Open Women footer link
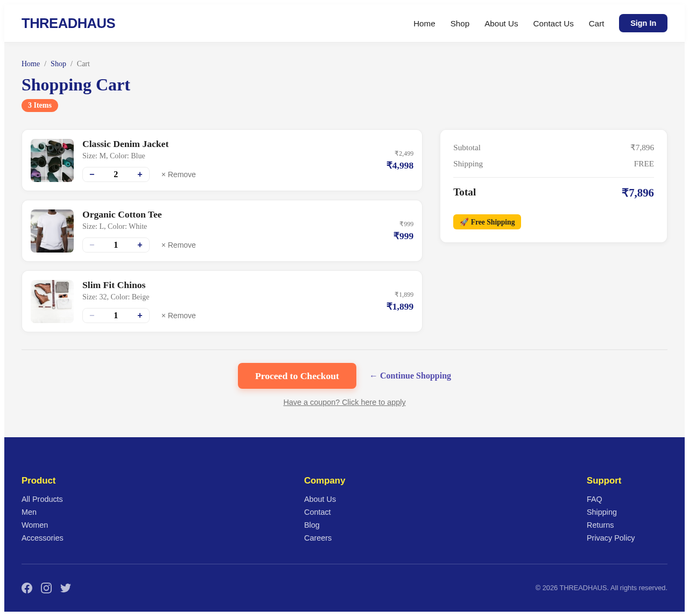This screenshot has height=616, width=689. (34, 525)
